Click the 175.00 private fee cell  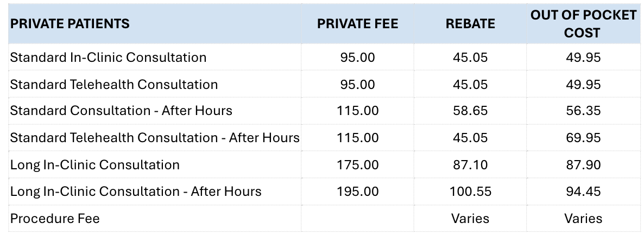tap(358, 164)
